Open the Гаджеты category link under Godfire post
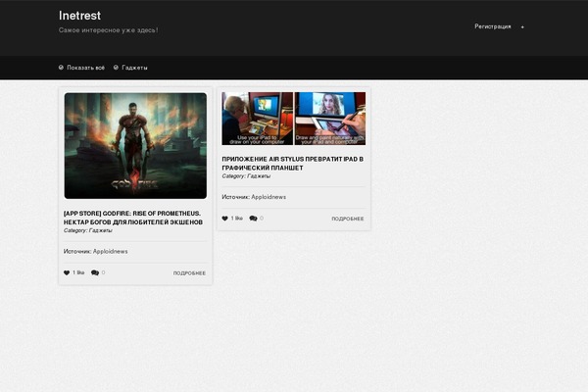 coord(101,230)
